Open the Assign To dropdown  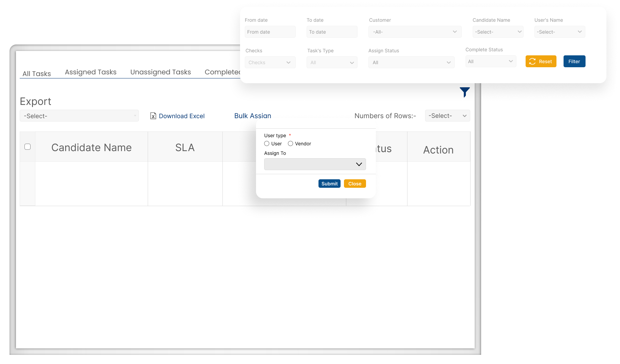click(315, 164)
